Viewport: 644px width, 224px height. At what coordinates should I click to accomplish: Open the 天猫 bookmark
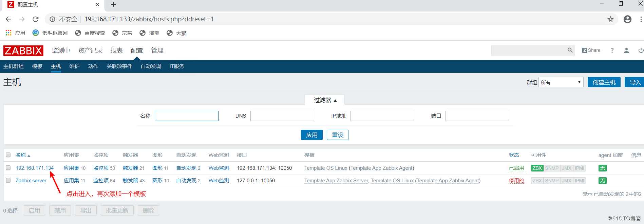coord(177,33)
